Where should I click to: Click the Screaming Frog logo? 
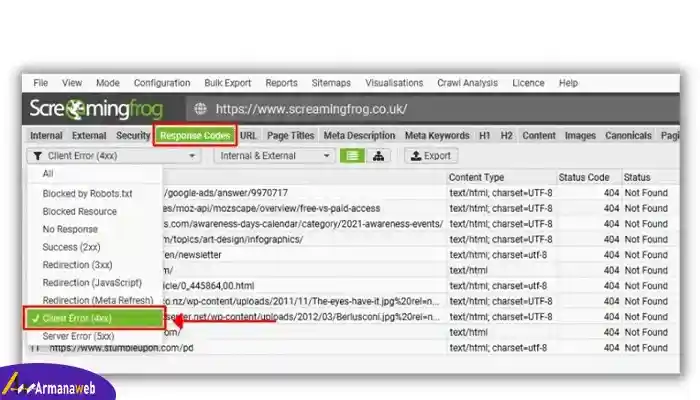pyautogui.click(x=96, y=108)
